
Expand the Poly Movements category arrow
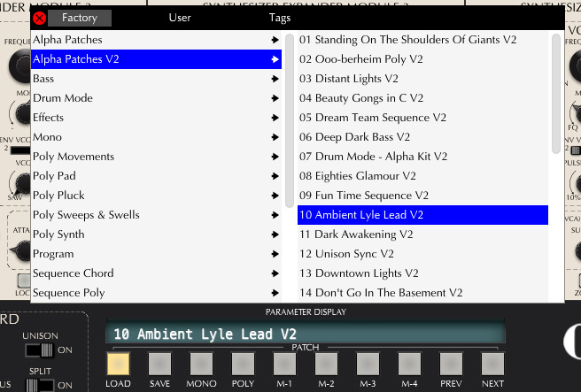pyautogui.click(x=275, y=157)
